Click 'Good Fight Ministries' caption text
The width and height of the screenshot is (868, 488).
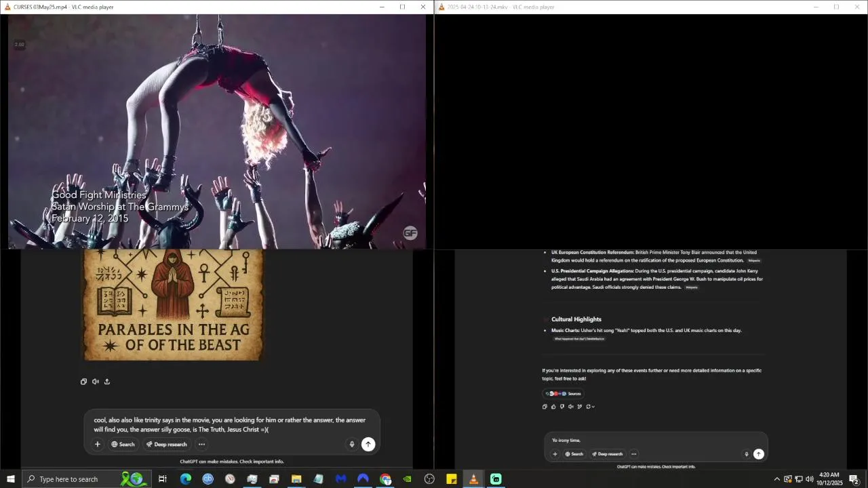[x=99, y=195]
